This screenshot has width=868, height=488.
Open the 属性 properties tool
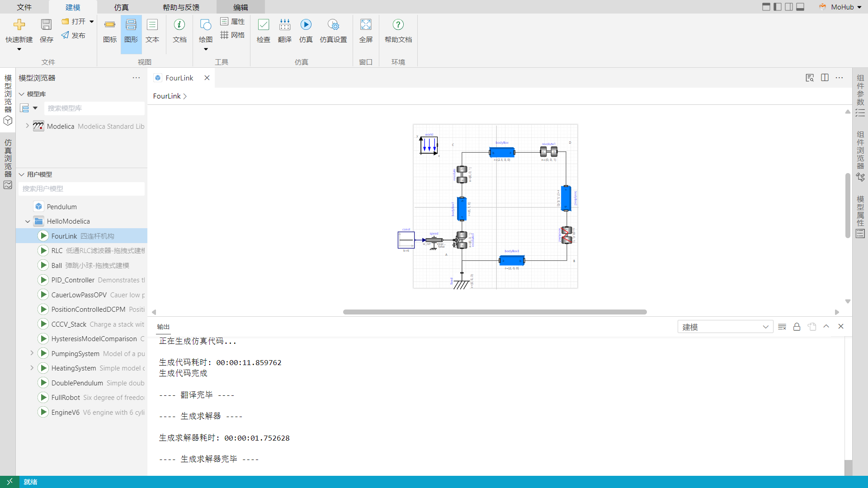233,21
